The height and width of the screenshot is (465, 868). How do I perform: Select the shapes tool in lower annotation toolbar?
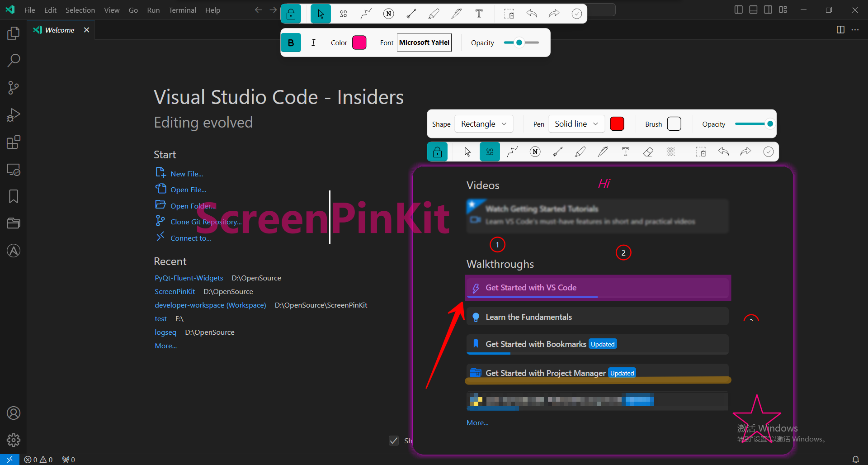click(490, 152)
